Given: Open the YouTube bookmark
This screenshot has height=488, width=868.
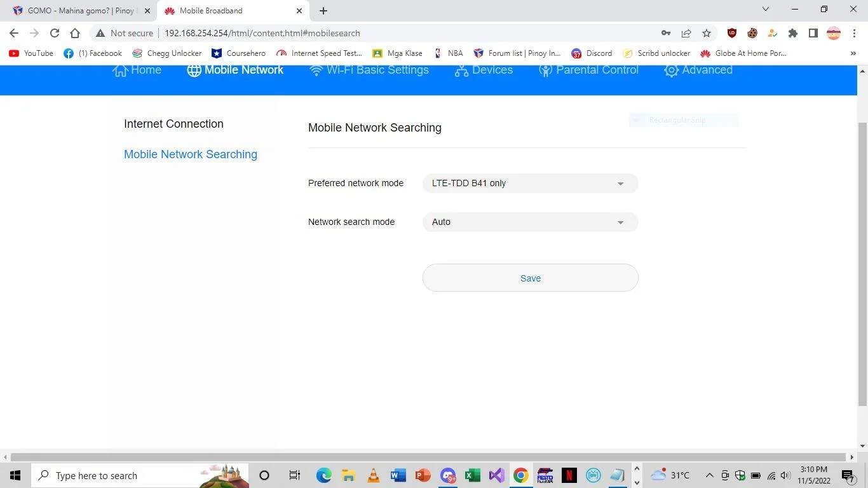Looking at the screenshot, I should [x=31, y=53].
